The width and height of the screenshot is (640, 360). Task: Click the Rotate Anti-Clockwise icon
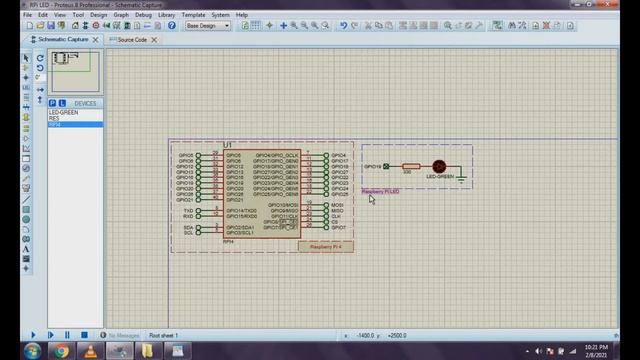coord(40,68)
